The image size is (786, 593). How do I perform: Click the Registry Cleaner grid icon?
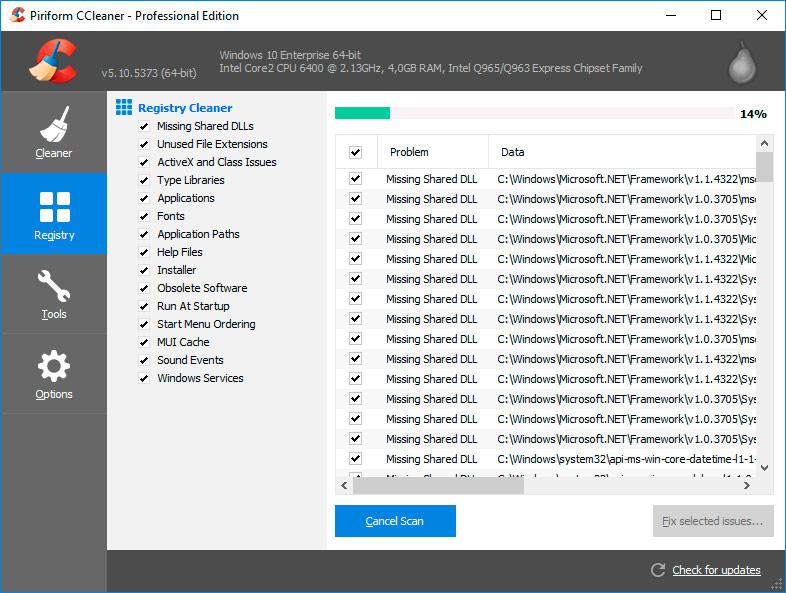click(x=124, y=107)
